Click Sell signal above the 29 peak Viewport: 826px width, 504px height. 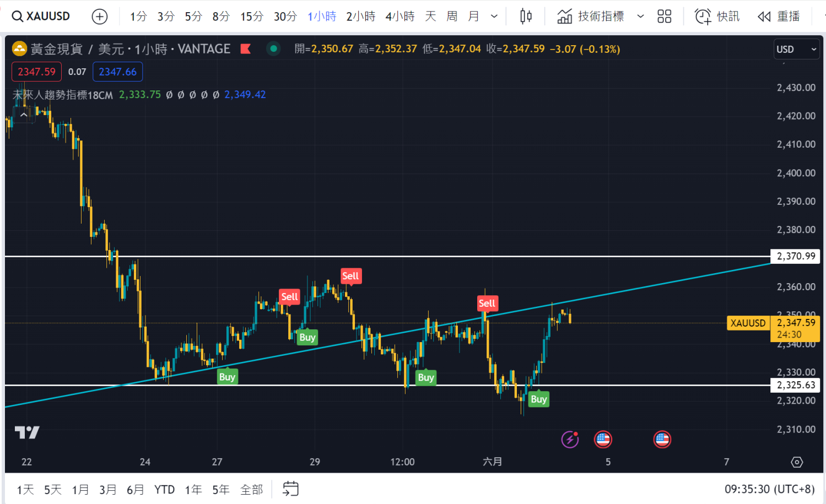click(350, 276)
